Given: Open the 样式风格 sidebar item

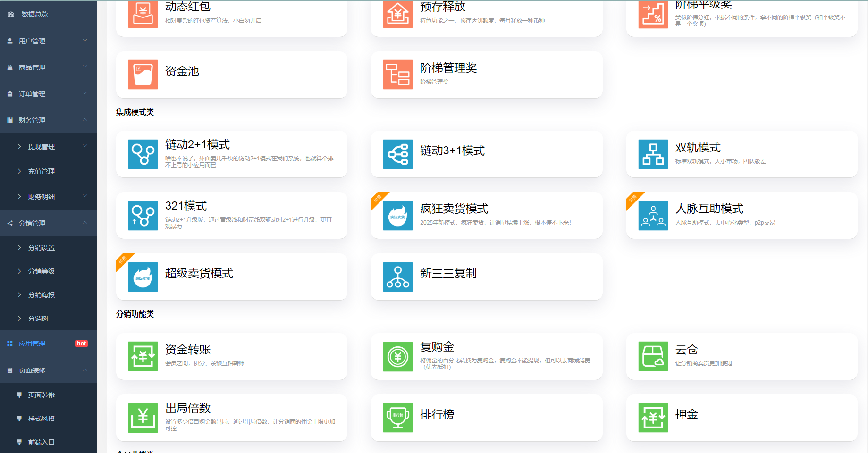Looking at the screenshot, I should click(42, 419).
